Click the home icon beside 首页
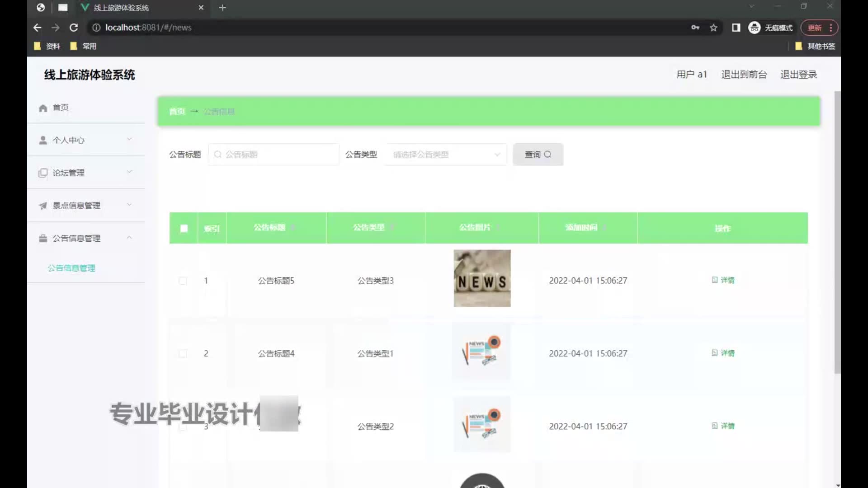 tap(43, 108)
